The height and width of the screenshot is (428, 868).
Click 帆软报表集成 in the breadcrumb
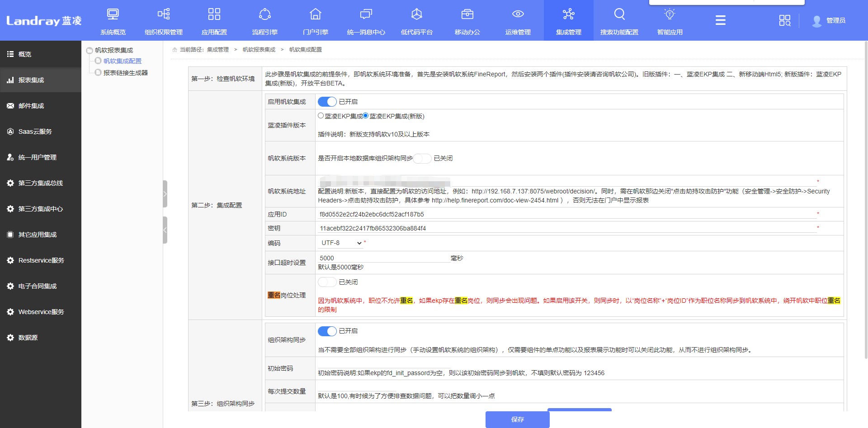259,50
